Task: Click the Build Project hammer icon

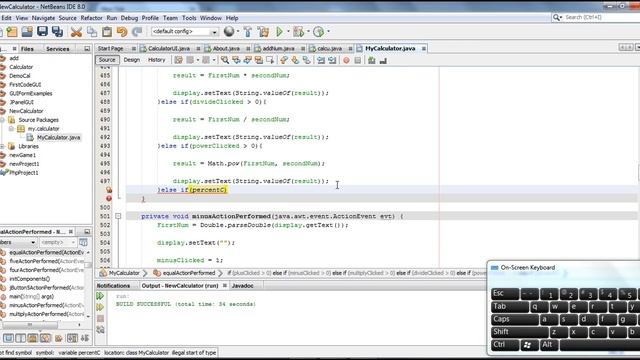Action: click(248, 31)
